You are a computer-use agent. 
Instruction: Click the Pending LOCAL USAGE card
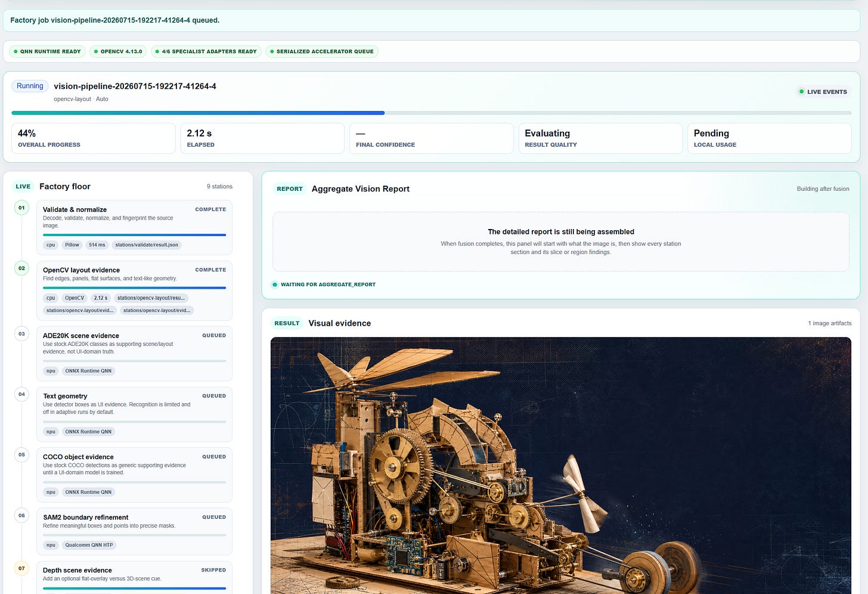pos(769,138)
